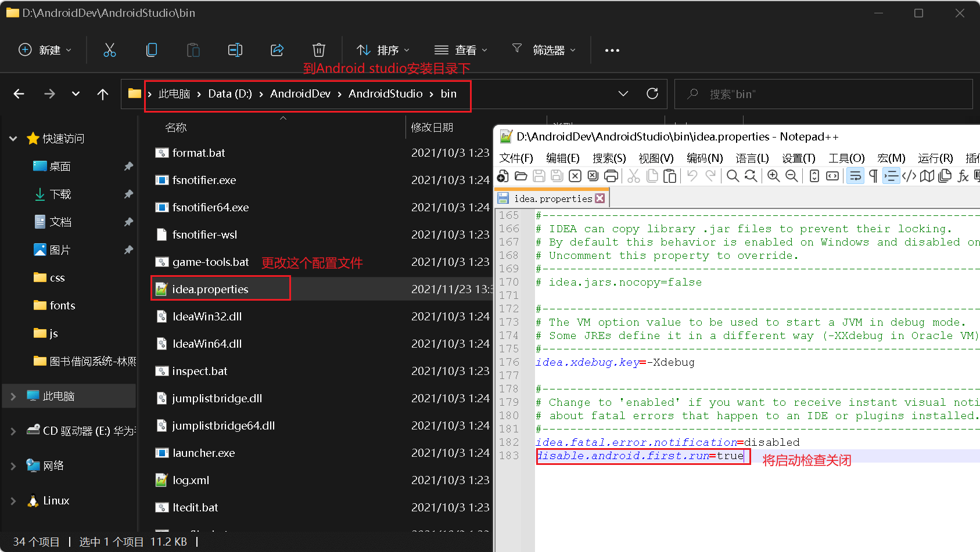Click the Explorer Delete trash icon
The image size is (980, 552).
coord(319,50)
